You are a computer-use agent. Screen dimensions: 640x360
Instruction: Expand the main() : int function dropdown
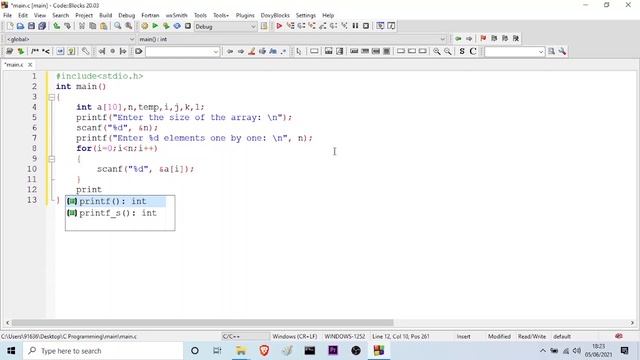(x=442, y=39)
